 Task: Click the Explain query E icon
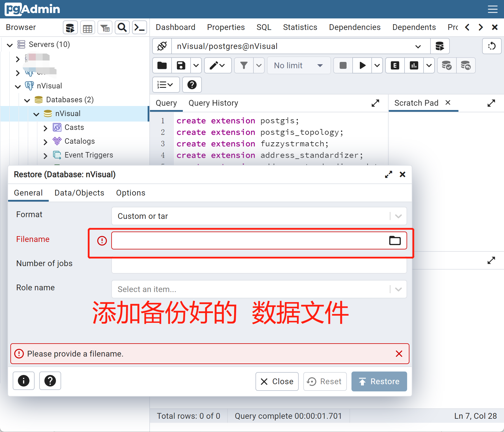pos(395,66)
